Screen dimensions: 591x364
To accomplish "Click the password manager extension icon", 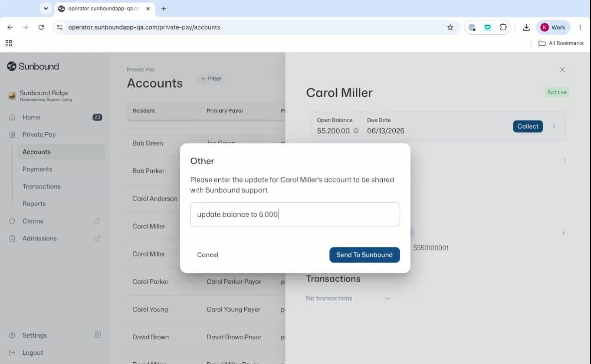I will 472,27.
